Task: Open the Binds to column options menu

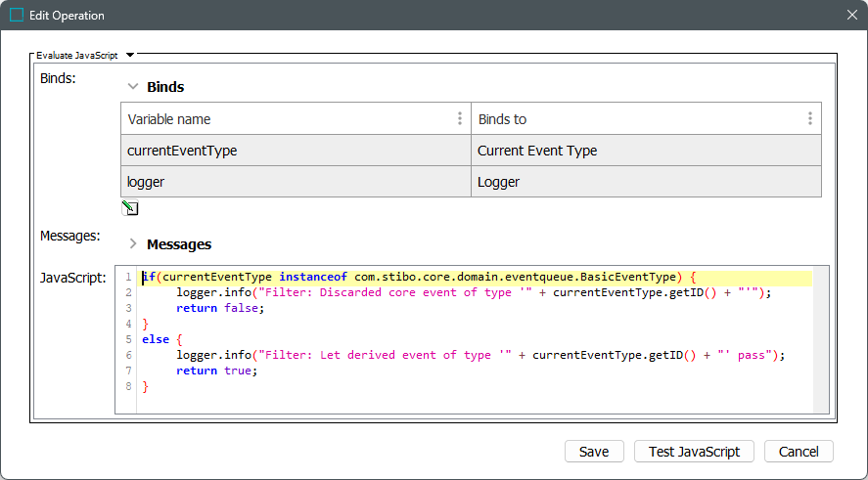Action: click(x=809, y=118)
